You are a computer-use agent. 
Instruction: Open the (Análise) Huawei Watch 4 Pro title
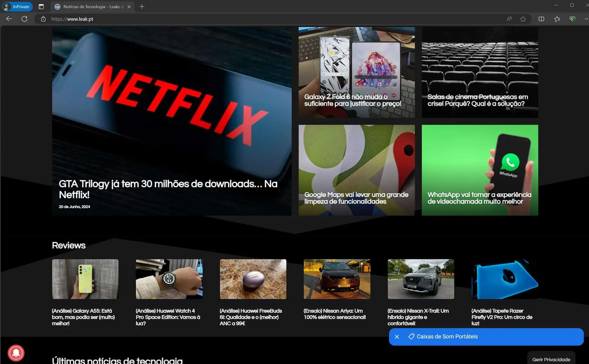(168, 317)
